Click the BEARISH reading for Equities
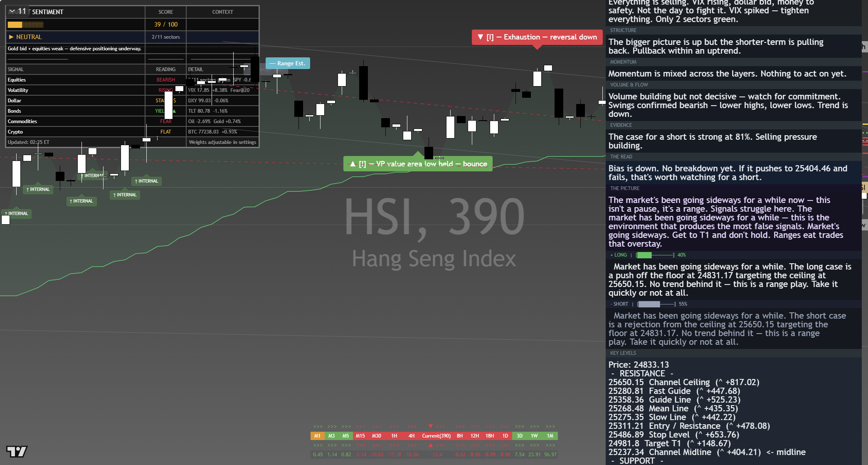This screenshot has height=465, width=868. pyautogui.click(x=166, y=80)
